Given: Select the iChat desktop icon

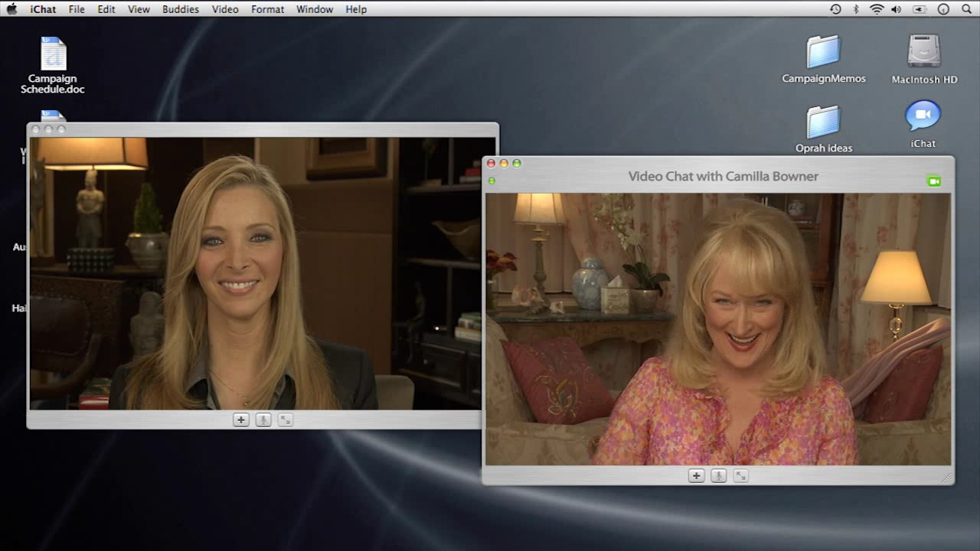Looking at the screenshot, I should 923,124.
